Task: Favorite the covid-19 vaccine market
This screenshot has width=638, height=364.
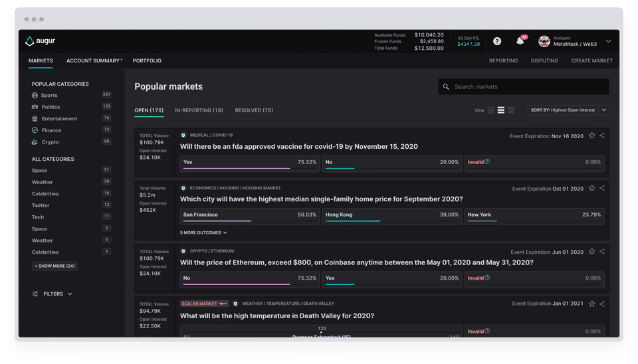Action: pyautogui.click(x=591, y=136)
